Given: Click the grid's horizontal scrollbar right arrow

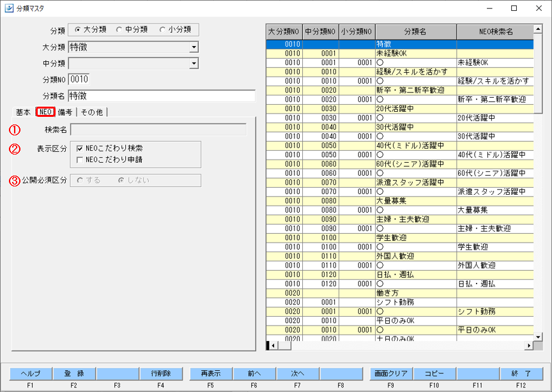Looking at the screenshot, I should click(529, 345).
